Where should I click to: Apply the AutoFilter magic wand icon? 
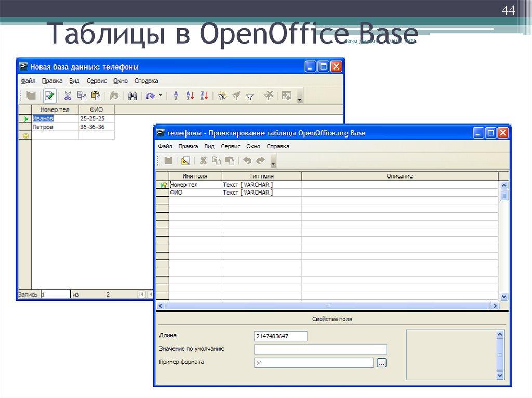pos(222,96)
